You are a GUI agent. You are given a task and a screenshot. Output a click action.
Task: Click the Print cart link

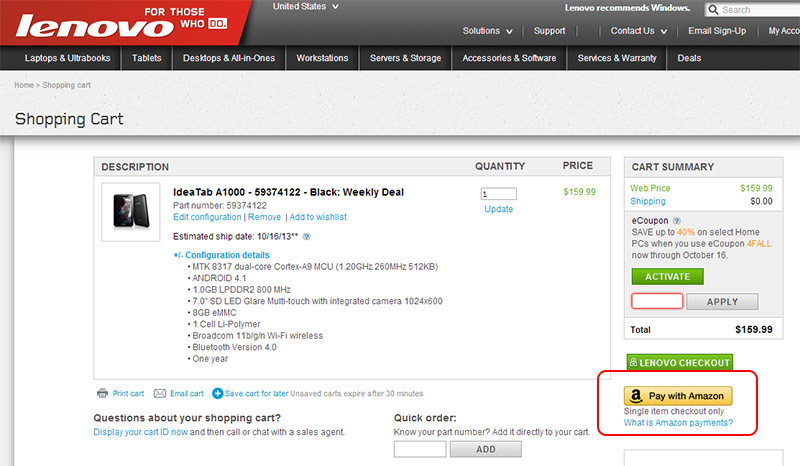click(x=128, y=394)
